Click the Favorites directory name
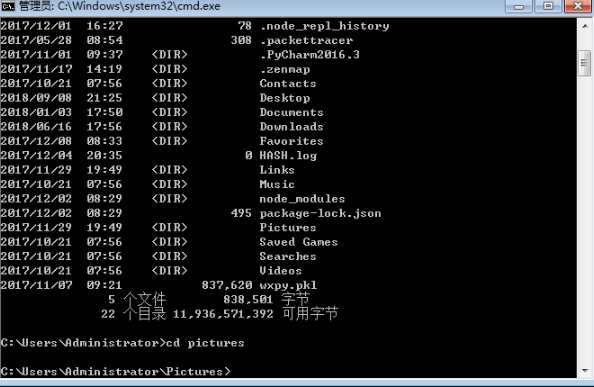Viewport: 594px width, 387px height. (x=292, y=141)
